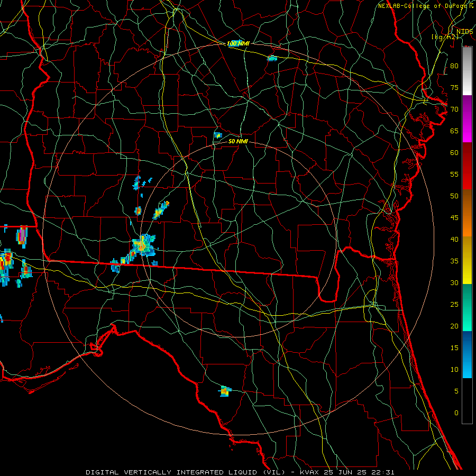Click the scale value 35
The image size is (476, 476).
[454, 261]
